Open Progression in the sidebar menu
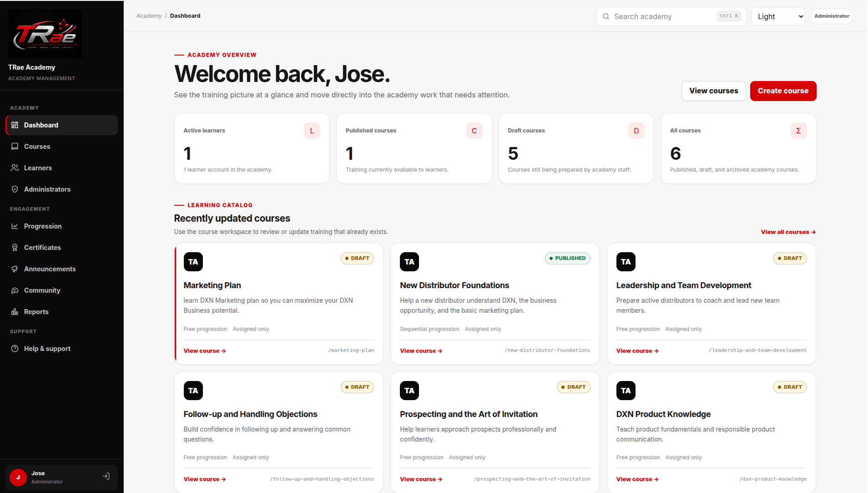Image resolution: width=868 pixels, height=493 pixels. tap(62, 226)
